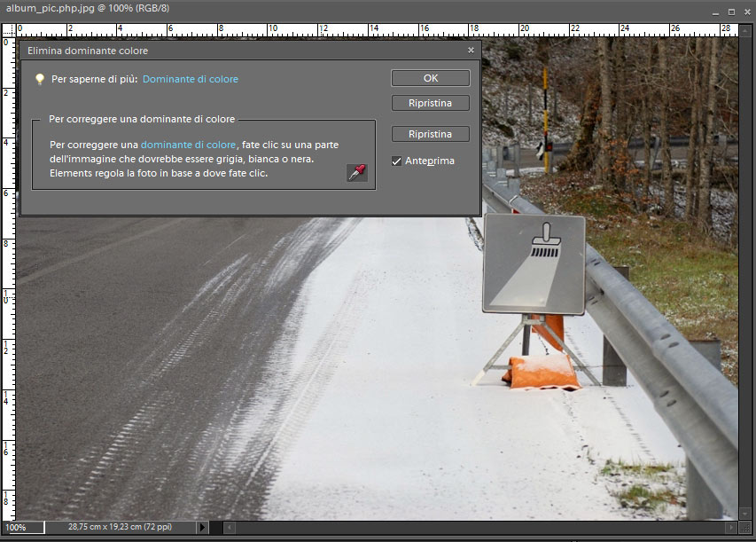Select the eyedropper tool in the dialog
Viewport: 756px width, 542px height.
pos(355,173)
